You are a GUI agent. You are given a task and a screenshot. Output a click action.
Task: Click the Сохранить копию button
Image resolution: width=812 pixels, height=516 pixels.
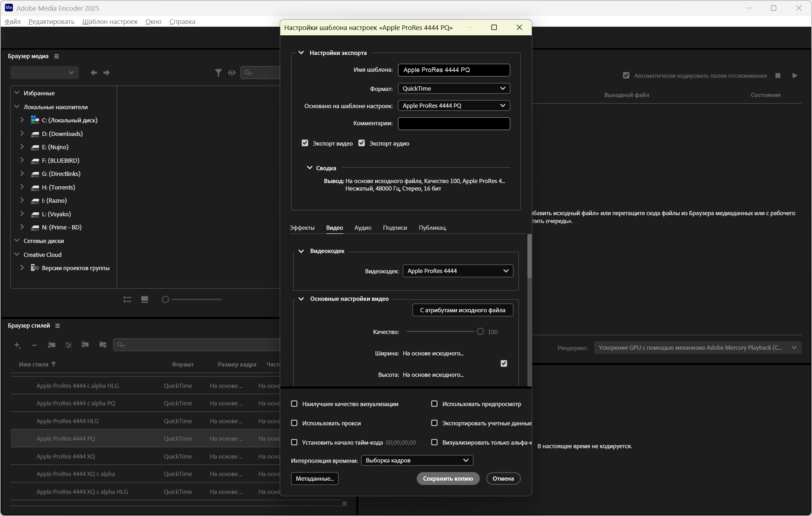pyautogui.click(x=448, y=479)
